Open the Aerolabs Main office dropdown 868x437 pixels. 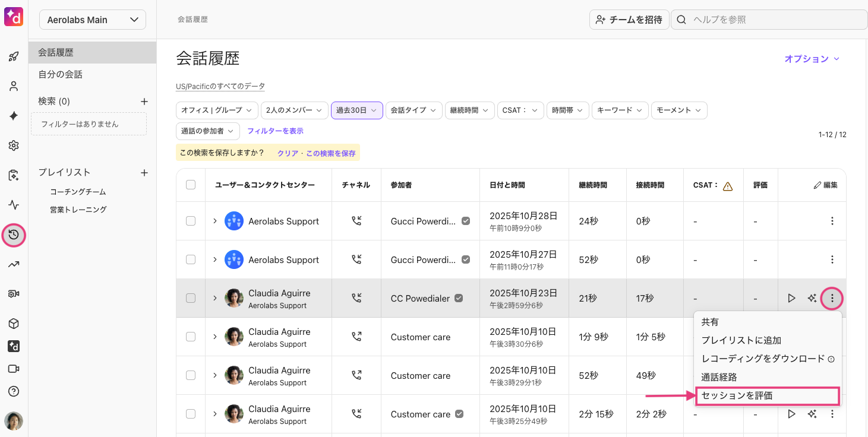tap(93, 20)
